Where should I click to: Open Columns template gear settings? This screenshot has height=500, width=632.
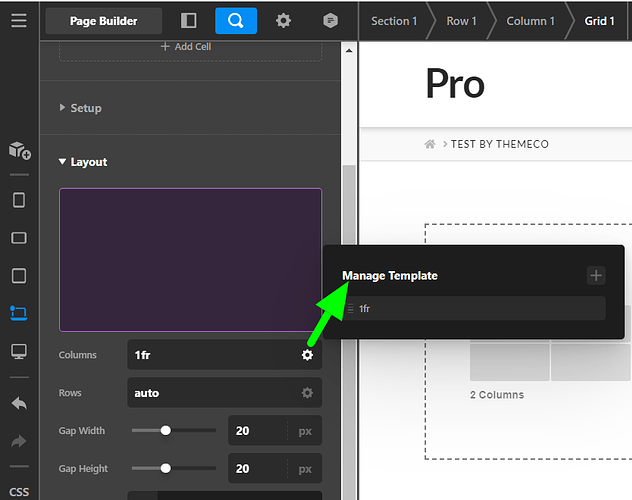(x=307, y=355)
